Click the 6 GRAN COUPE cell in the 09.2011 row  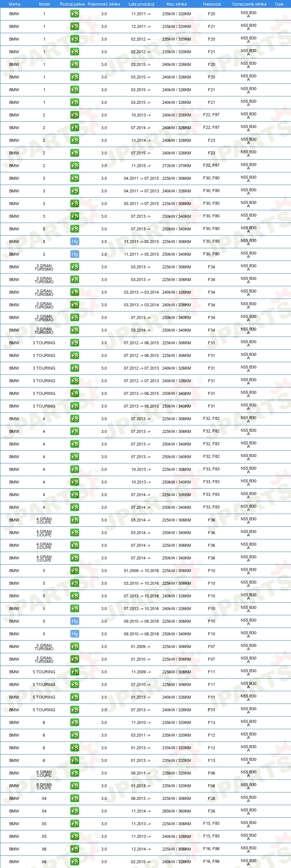44,774
